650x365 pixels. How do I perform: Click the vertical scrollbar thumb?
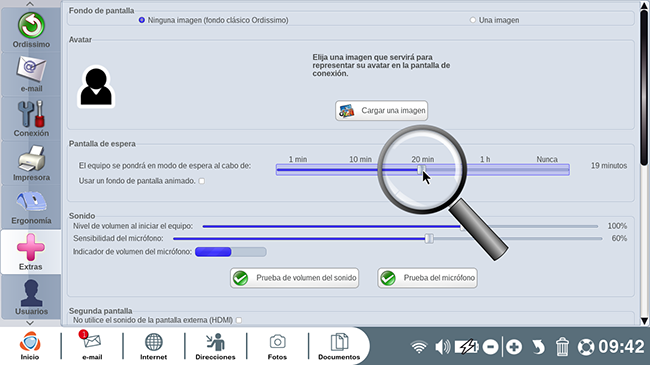[644, 87]
